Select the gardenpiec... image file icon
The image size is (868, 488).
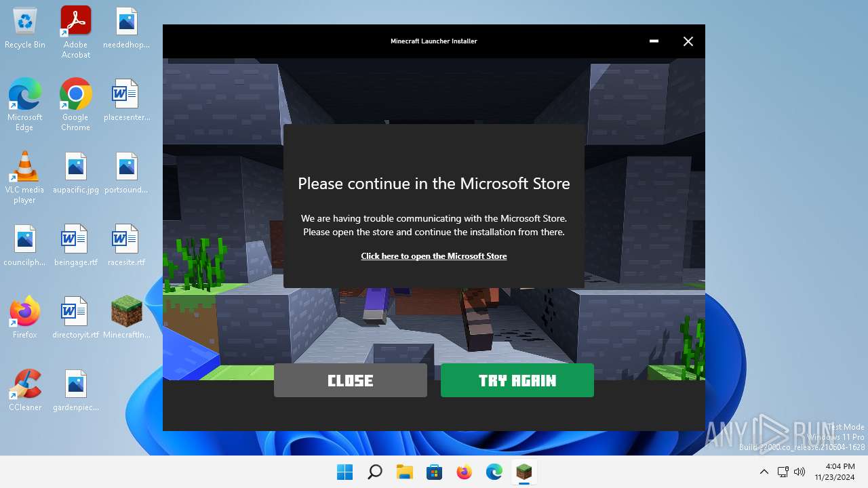[75, 390]
